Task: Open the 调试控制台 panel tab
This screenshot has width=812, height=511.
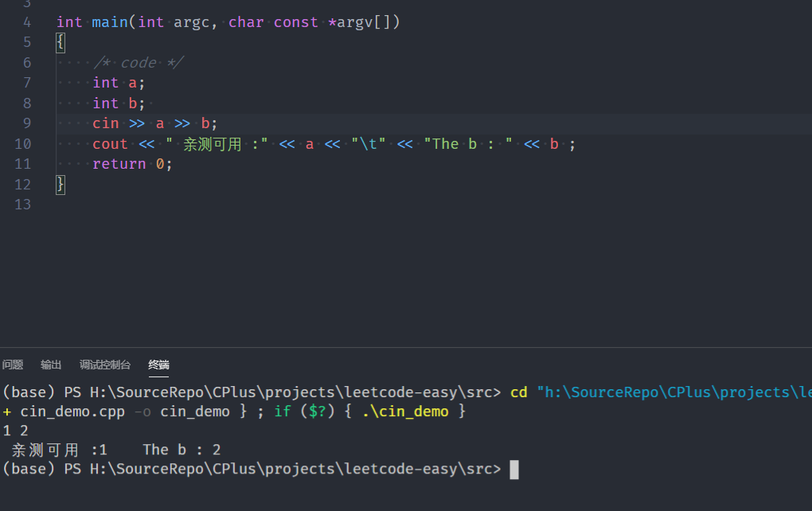Action: 104,365
